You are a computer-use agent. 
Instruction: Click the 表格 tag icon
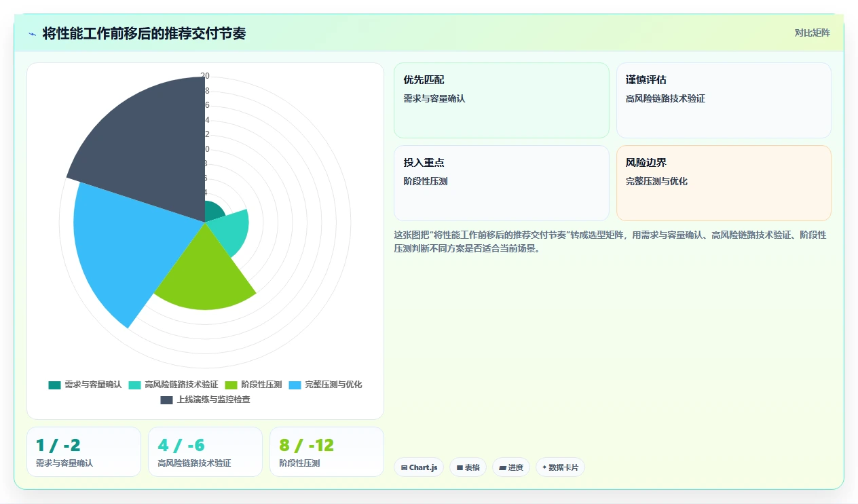(x=460, y=467)
